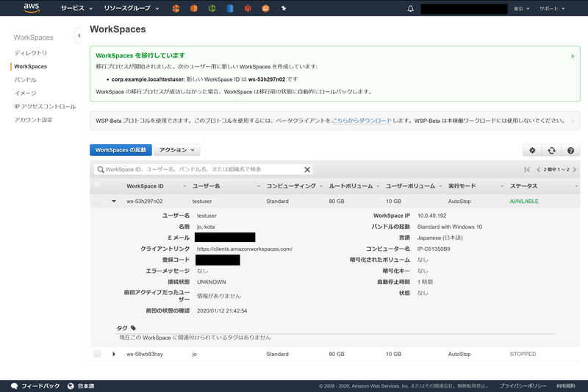Viewport: 588px width, 392px height.
Task: Sort by ユーザー名 column
Action: 207,186
